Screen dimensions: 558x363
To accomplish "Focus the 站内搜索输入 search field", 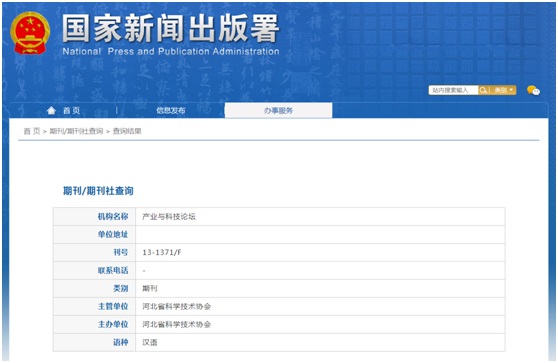I will (453, 90).
